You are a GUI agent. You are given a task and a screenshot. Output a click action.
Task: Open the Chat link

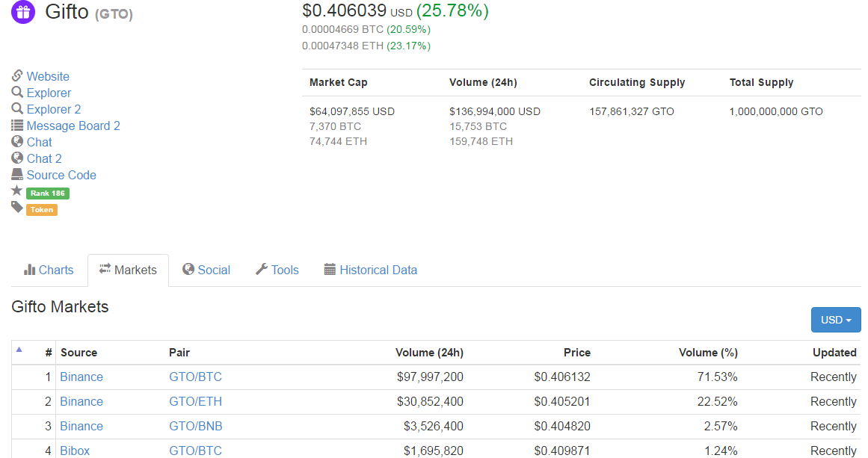(x=40, y=142)
